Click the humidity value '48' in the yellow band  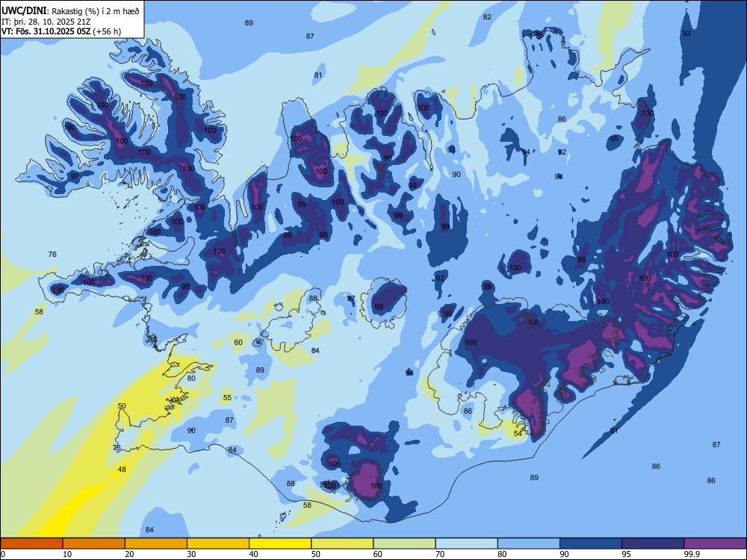click(122, 469)
